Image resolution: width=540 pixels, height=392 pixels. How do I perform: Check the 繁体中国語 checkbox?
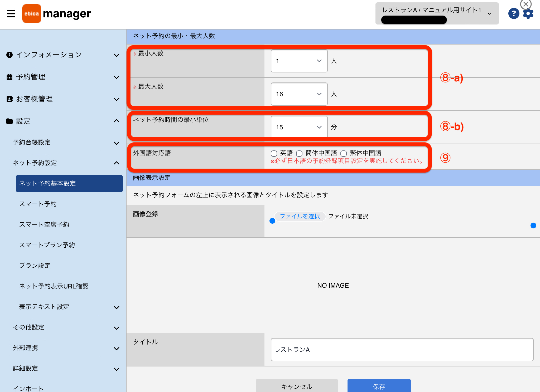pos(344,153)
